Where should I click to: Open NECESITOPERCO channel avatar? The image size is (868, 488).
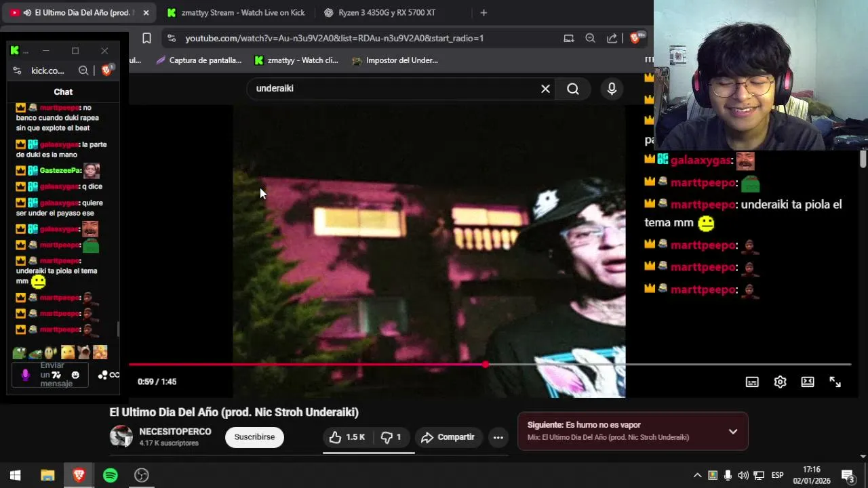tap(121, 436)
